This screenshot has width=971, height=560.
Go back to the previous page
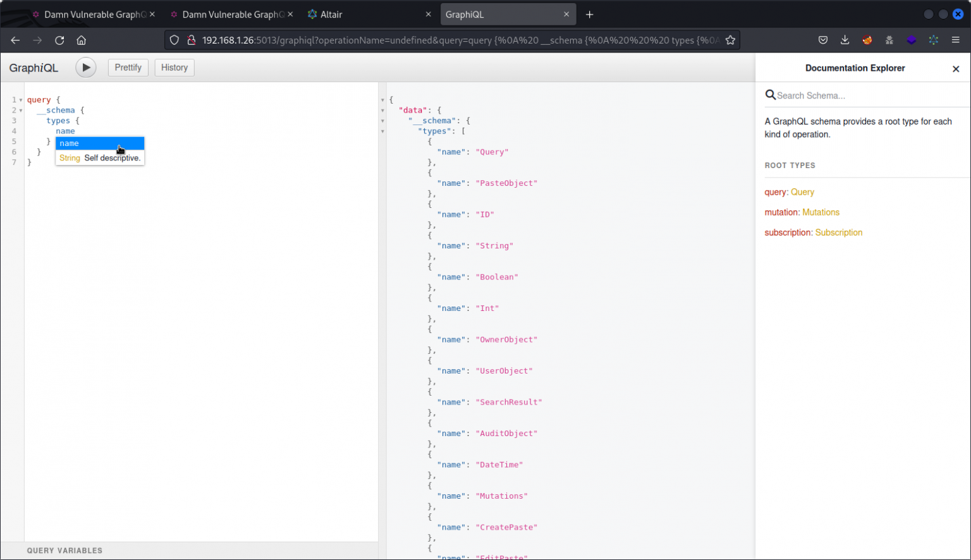click(x=15, y=40)
